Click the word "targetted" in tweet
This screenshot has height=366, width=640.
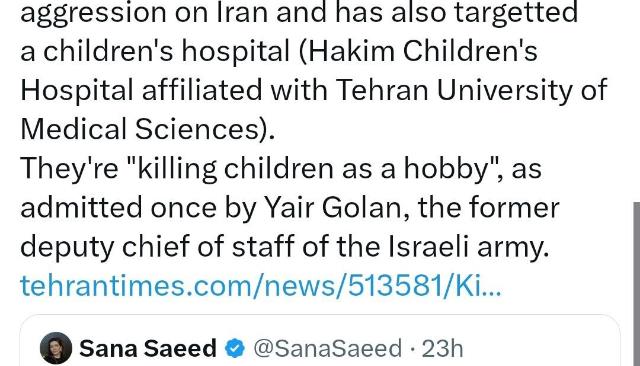[516, 13]
